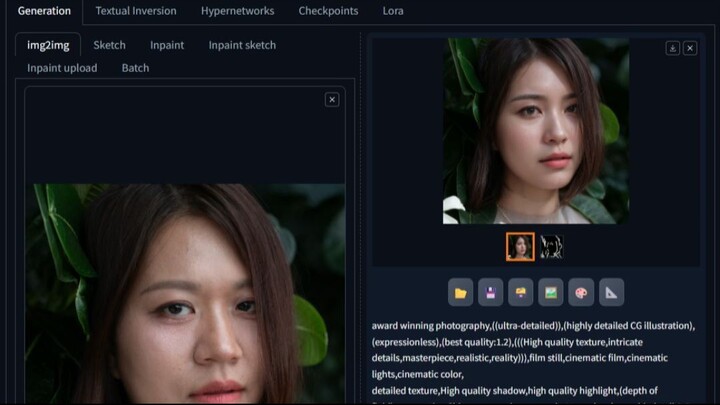Save images to zip archive icon

tap(521, 292)
